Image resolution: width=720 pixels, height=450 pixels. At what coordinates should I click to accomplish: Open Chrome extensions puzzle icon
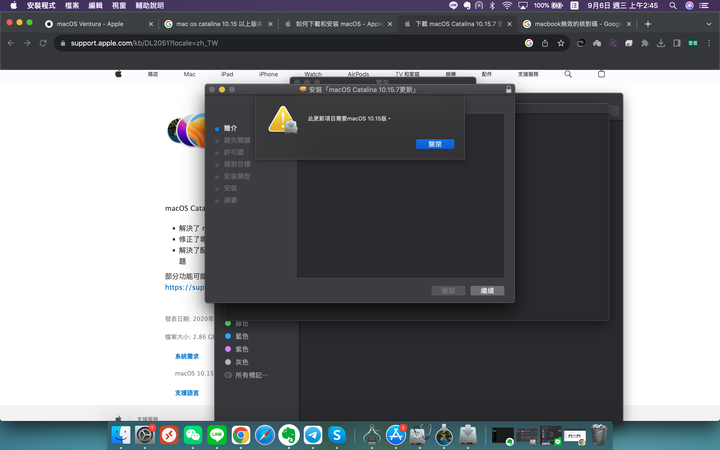click(645, 43)
